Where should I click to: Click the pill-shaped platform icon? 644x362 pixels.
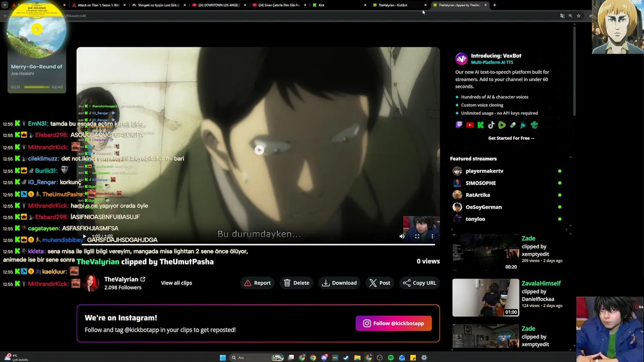click(x=513, y=125)
